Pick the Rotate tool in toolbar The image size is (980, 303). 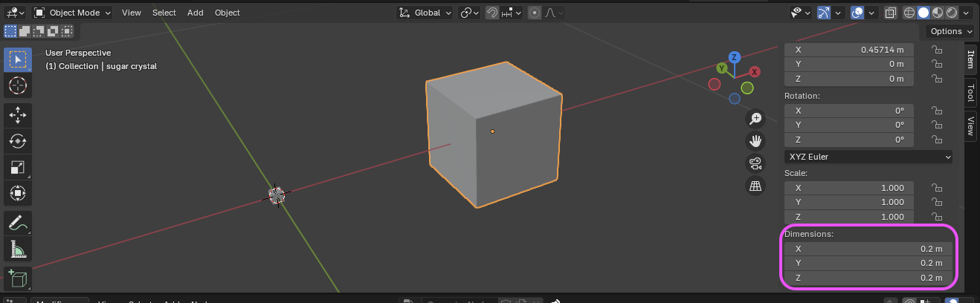pyautogui.click(x=18, y=141)
